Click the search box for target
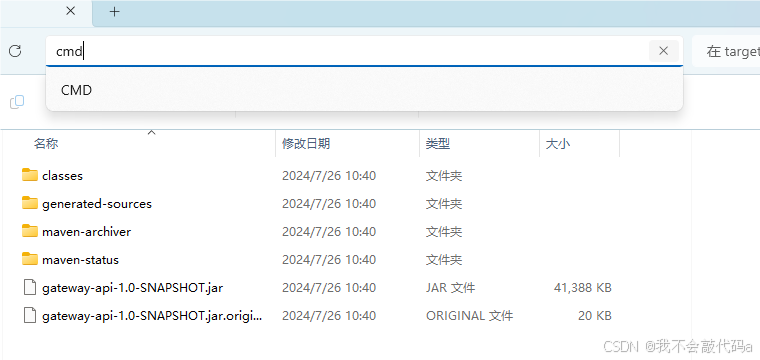760x360 pixels. tap(726, 51)
